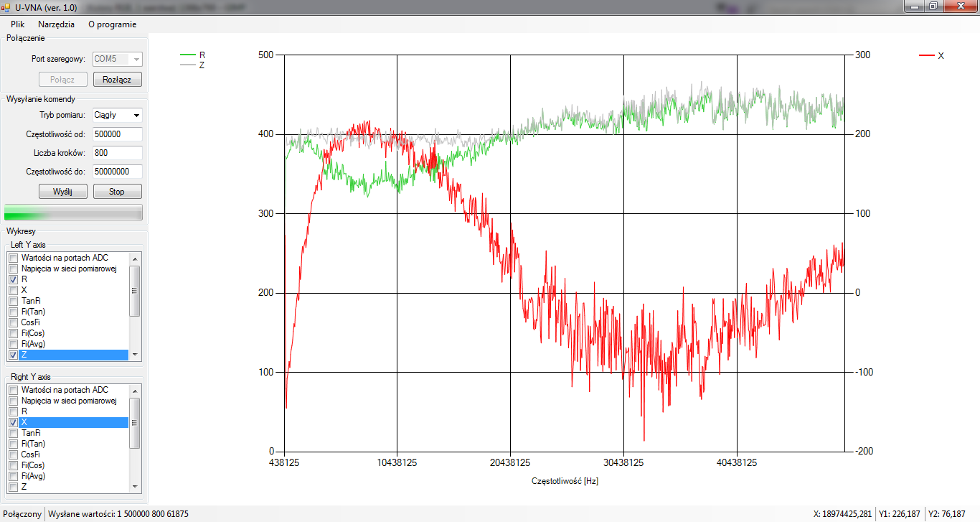
Task: Open the Plik menu
Action: [17, 24]
